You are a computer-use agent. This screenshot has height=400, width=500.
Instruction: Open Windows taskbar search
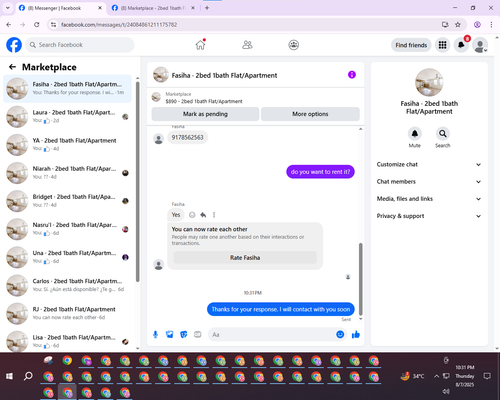point(28,376)
